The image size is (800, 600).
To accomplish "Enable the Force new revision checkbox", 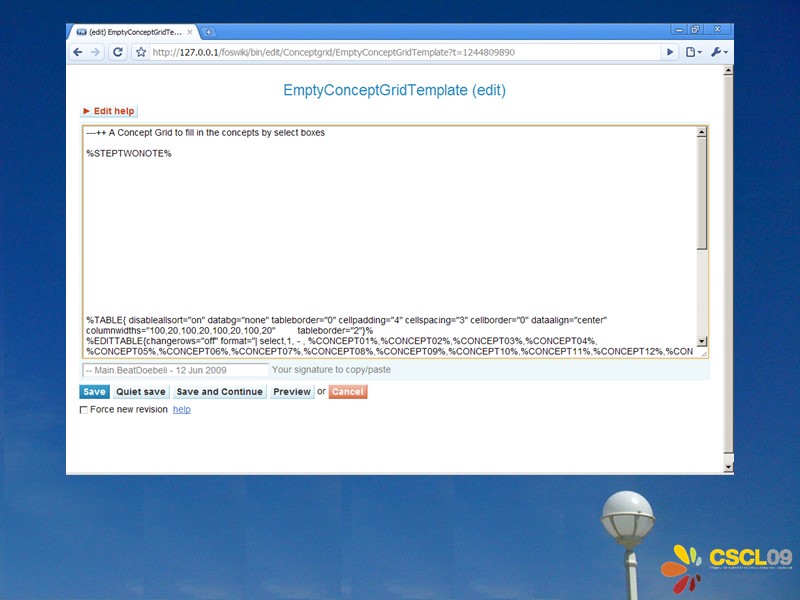I will [x=85, y=410].
